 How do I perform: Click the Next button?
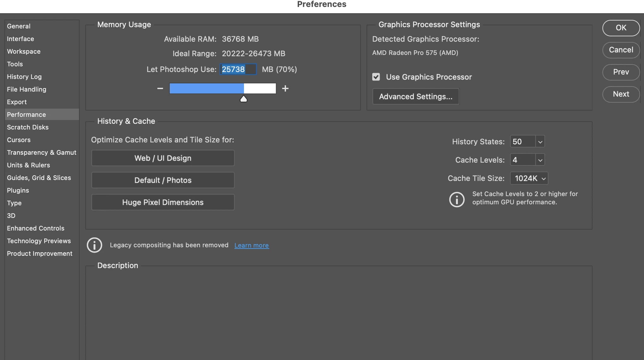[x=621, y=94]
